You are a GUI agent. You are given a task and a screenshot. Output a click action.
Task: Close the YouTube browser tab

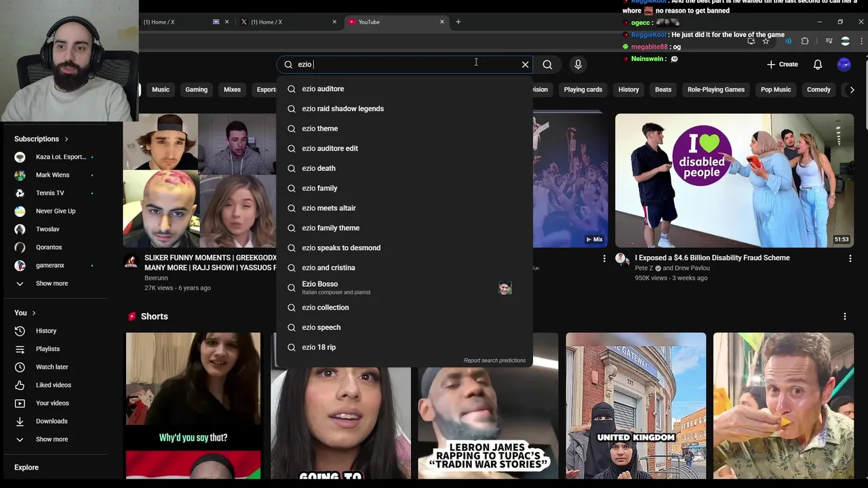(x=442, y=22)
